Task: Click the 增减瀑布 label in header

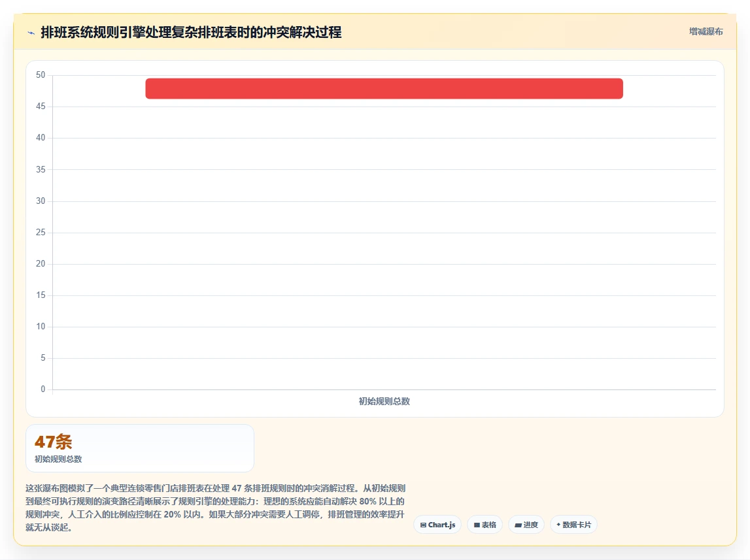Action: click(706, 31)
